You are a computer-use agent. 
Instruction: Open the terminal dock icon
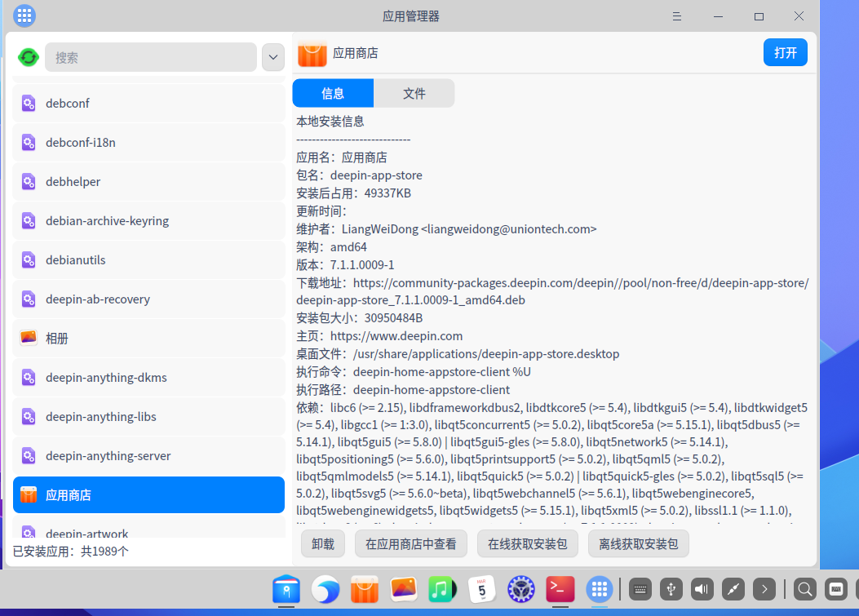point(560,590)
